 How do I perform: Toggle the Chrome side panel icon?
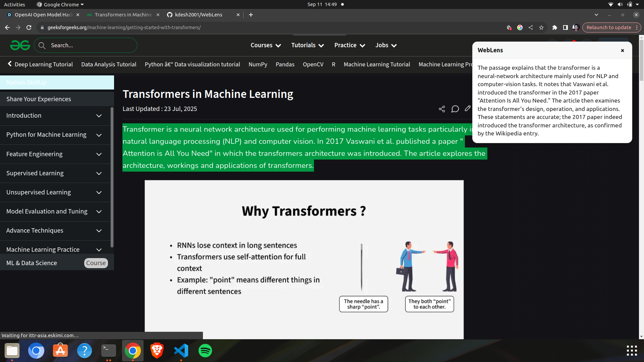point(565,27)
